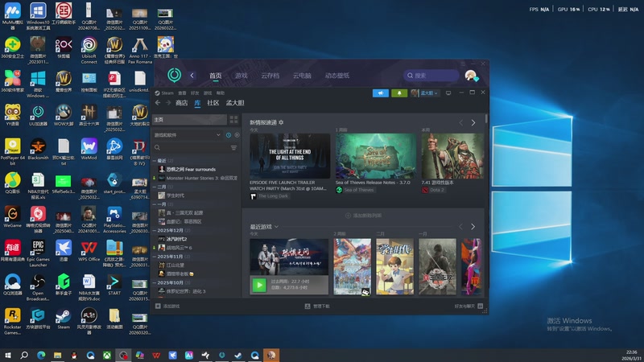Open the Steam 商店 store tab
The image size is (644, 362).
pyautogui.click(x=182, y=103)
